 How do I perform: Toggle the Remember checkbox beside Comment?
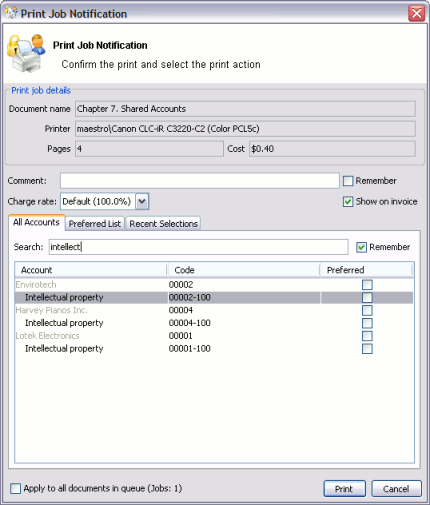coord(348,181)
